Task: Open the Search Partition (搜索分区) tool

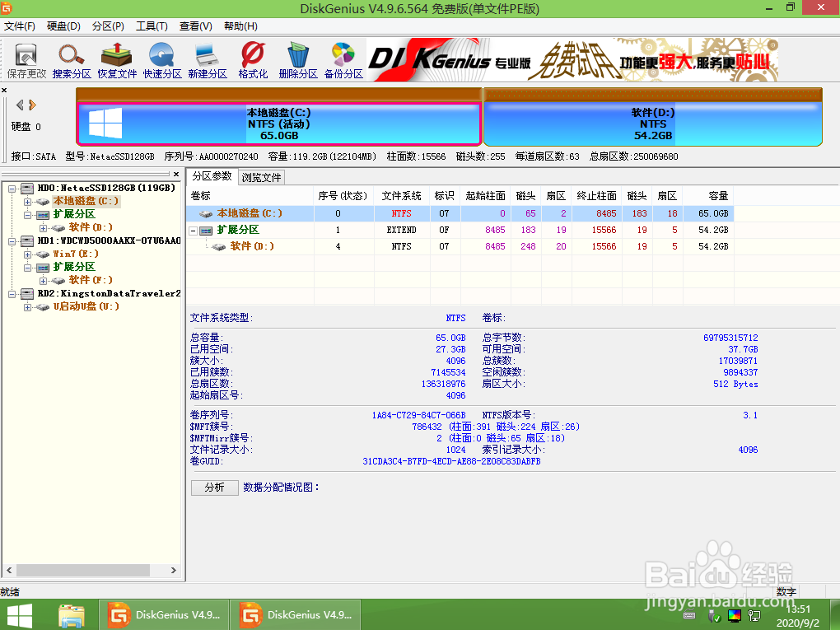Action: coord(72,61)
